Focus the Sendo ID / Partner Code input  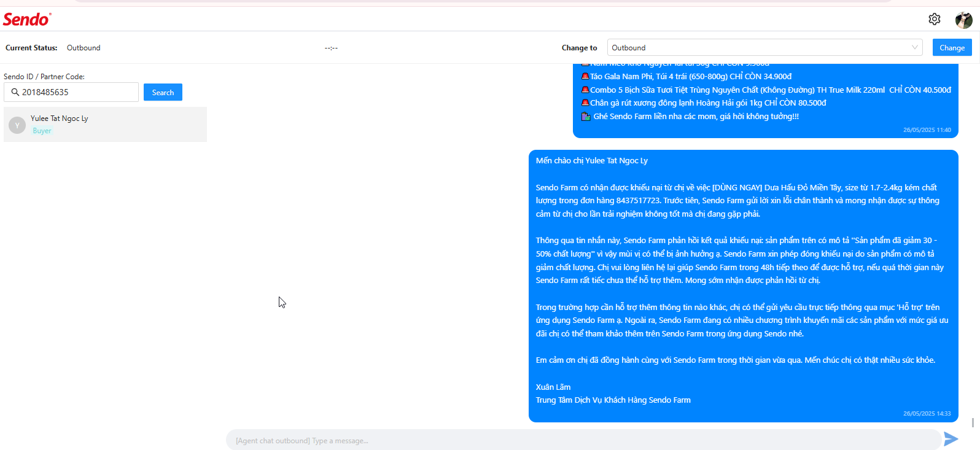(x=71, y=92)
